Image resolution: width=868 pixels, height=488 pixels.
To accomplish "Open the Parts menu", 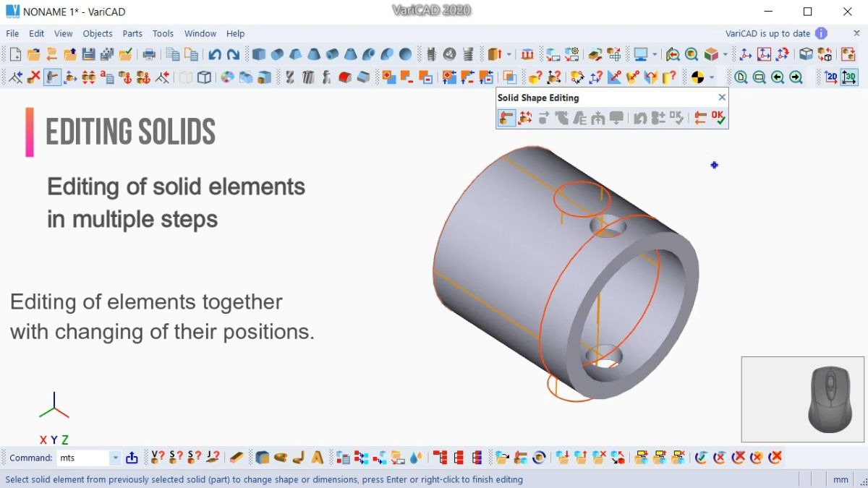I will pyautogui.click(x=132, y=33).
